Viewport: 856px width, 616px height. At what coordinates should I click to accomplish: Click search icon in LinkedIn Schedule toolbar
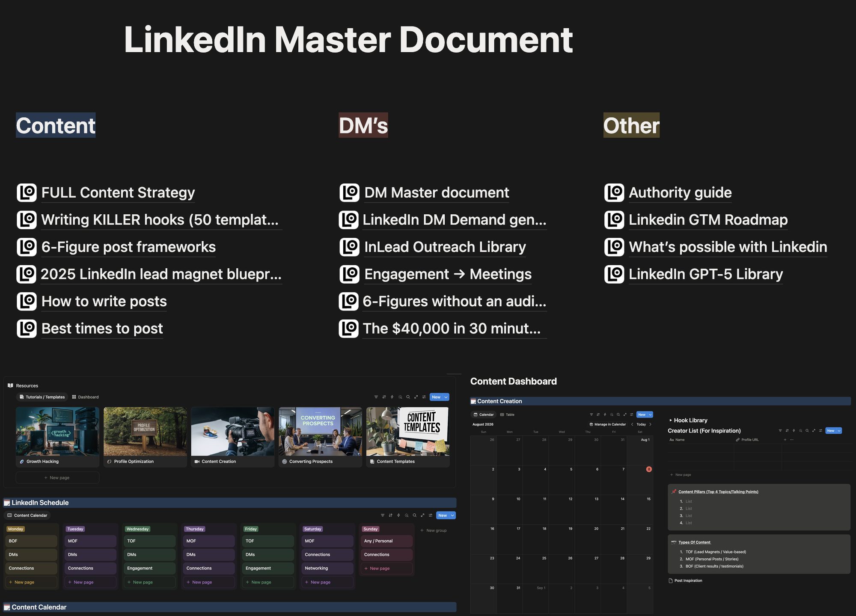click(x=414, y=515)
